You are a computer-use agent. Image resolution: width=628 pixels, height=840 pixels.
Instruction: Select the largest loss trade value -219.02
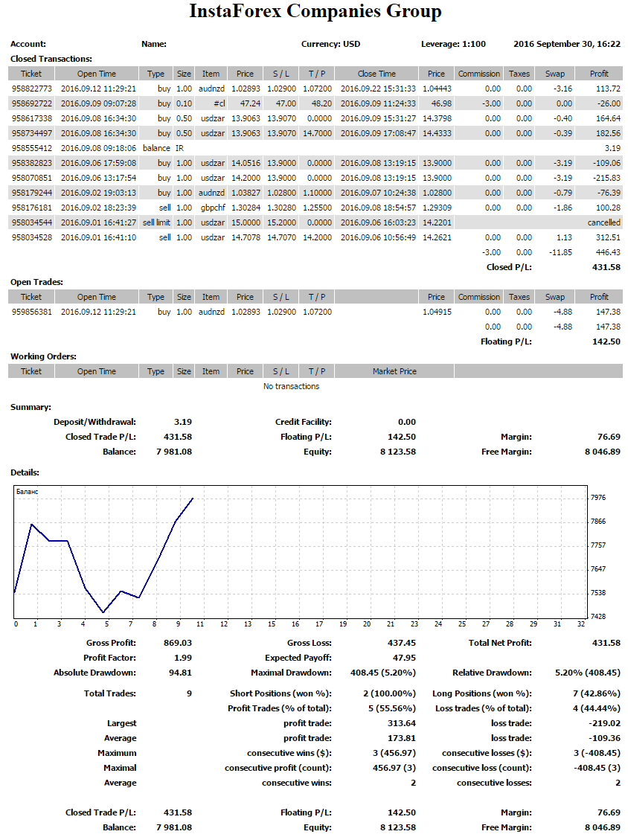[605, 724]
